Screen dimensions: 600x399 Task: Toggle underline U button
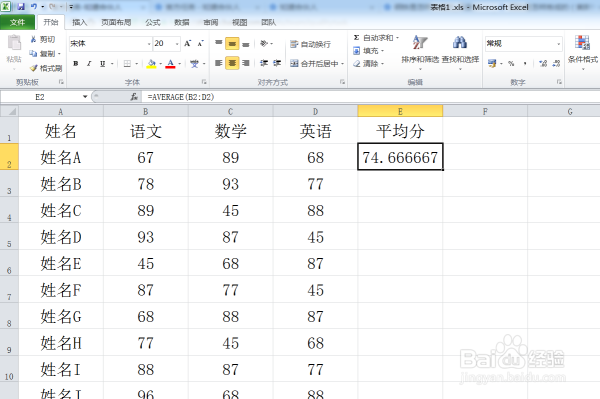pyautogui.click(x=102, y=64)
